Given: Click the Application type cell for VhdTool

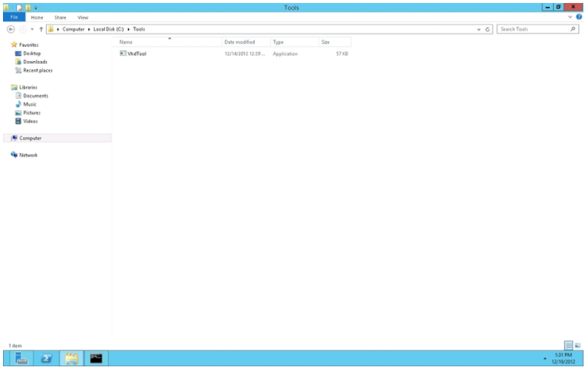Looking at the screenshot, I should coord(285,54).
